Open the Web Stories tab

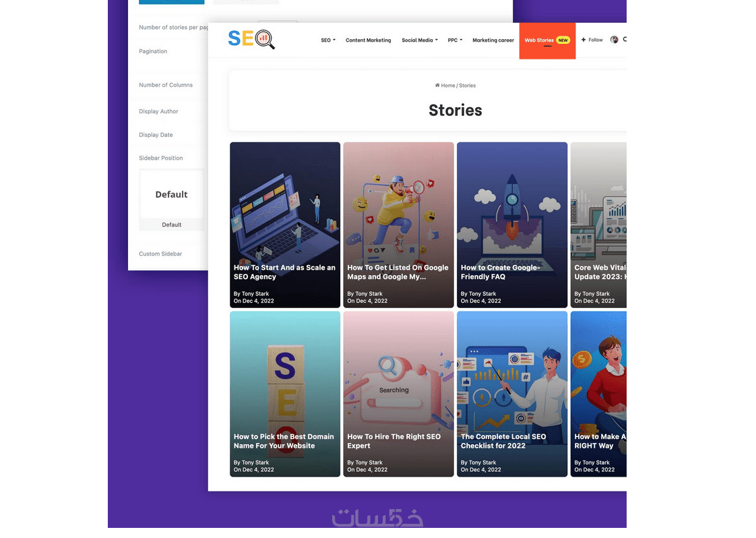coord(547,40)
